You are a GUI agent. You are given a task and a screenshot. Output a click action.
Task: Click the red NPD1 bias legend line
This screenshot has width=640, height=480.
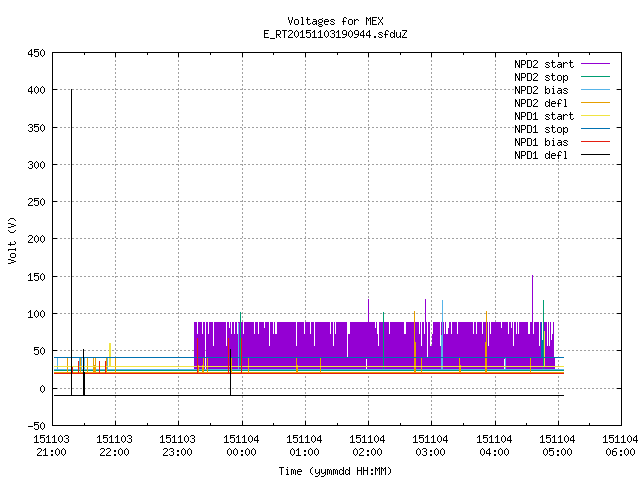point(595,142)
